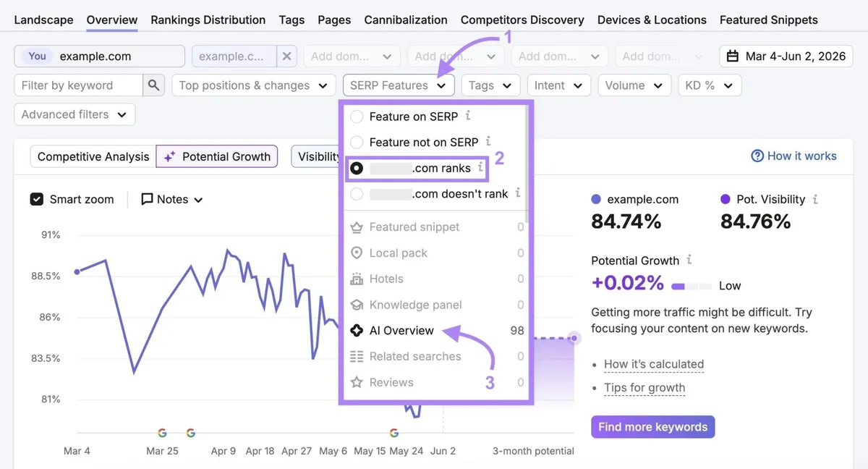This screenshot has width=868, height=469.
Task: Click the first data point at Mar 4
Action: (x=77, y=272)
